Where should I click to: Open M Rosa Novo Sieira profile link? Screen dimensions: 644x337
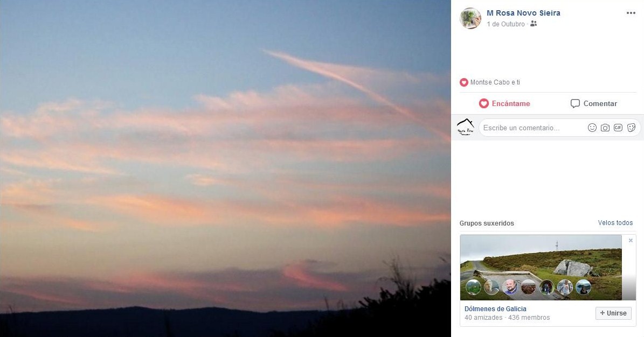(x=523, y=13)
